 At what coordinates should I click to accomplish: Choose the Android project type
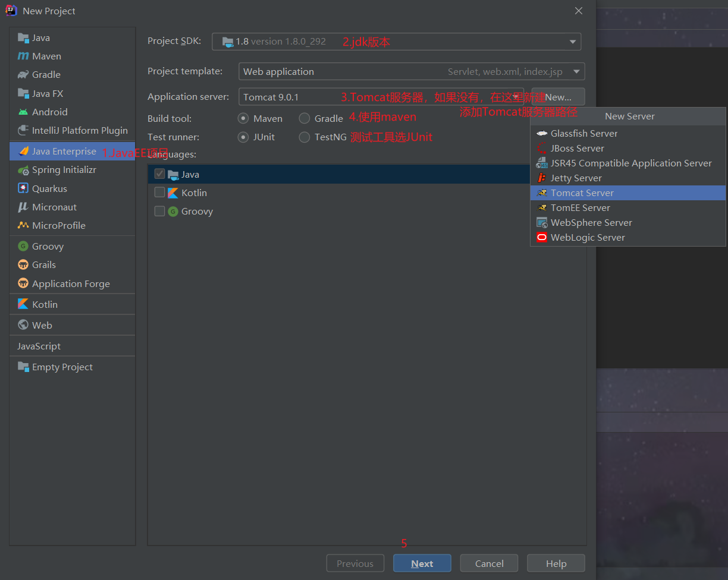click(x=48, y=112)
